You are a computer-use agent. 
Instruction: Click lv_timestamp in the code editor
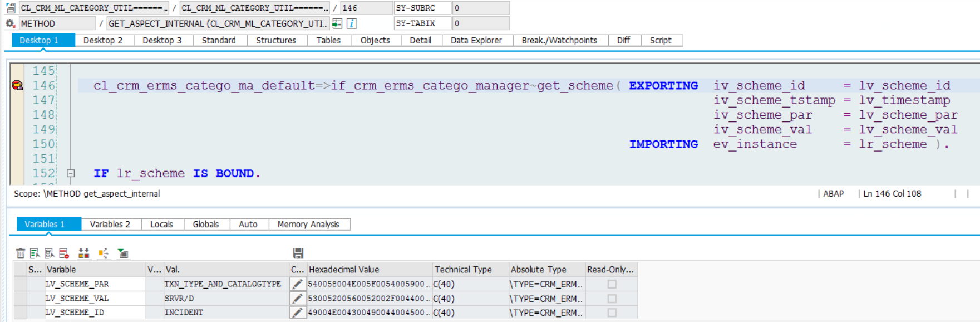click(x=904, y=100)
